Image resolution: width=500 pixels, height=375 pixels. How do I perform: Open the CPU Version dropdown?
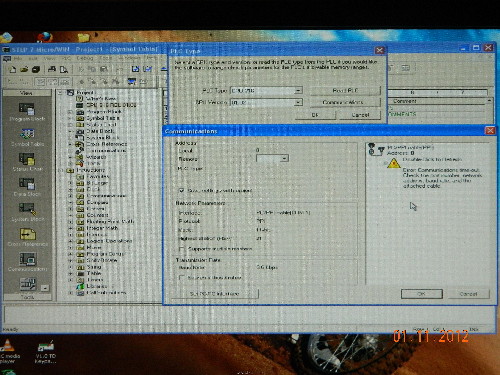[x=298, y=102]
